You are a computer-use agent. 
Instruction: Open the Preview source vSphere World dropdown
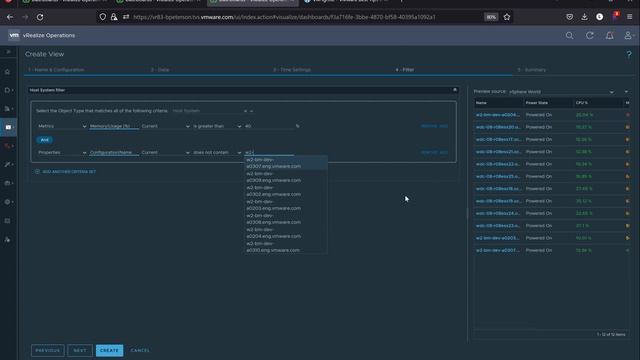pos(561,92)
